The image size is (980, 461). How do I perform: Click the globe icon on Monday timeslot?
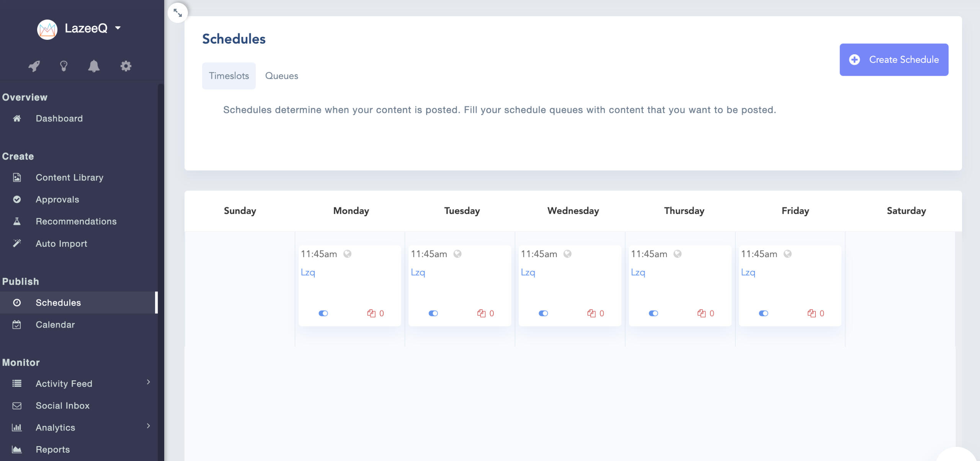coord(347,254)
